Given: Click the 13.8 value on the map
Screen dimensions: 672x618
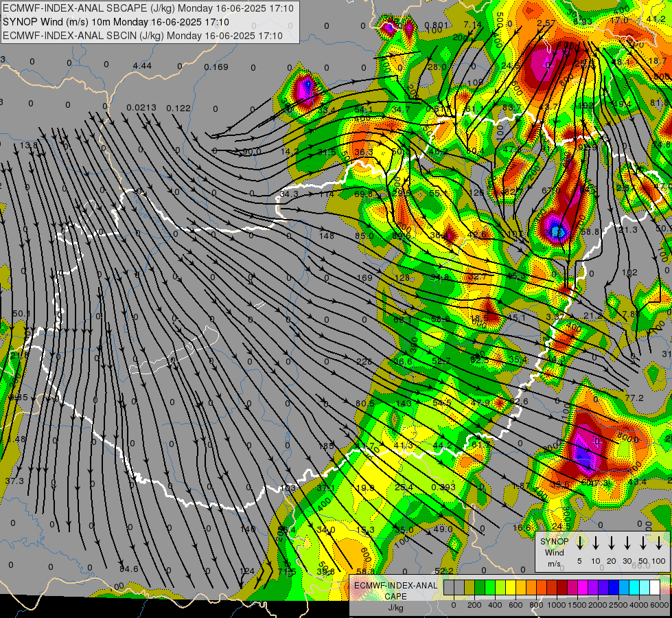Looking at the screenshot, I should [x=28, y=145].
